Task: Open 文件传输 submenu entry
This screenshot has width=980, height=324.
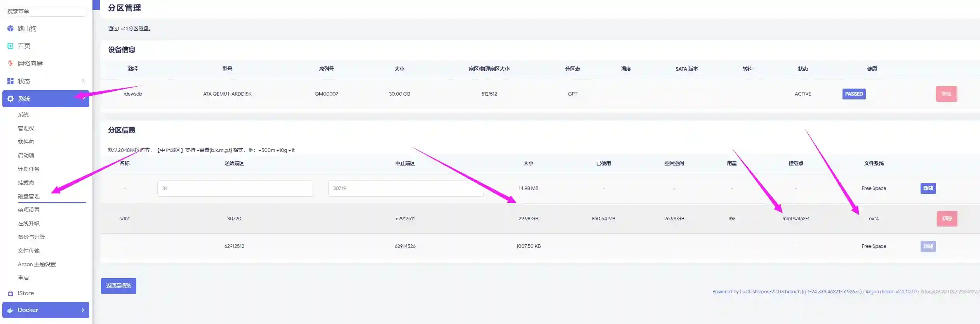Action: pyautogui.click(x=29, y=251)
